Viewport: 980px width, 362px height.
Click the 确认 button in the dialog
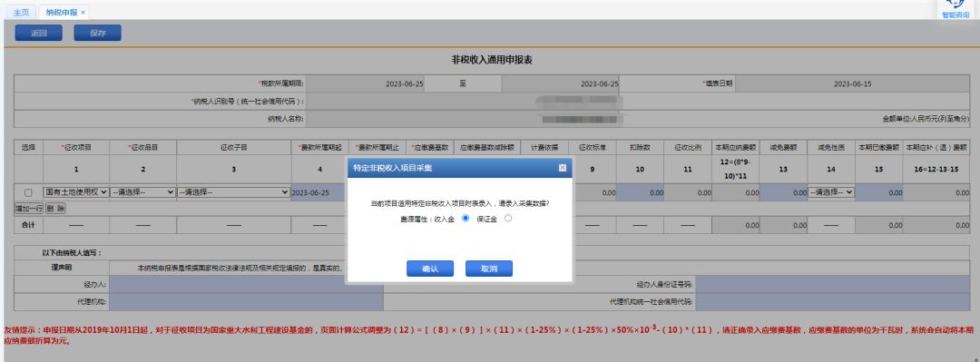[x=430, y=269]
